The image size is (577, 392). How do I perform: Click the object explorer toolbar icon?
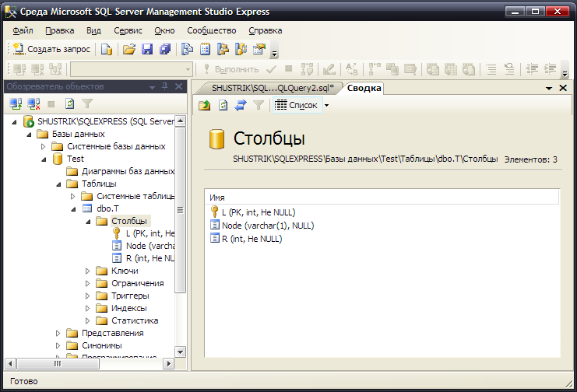click(x=223, y=49)
